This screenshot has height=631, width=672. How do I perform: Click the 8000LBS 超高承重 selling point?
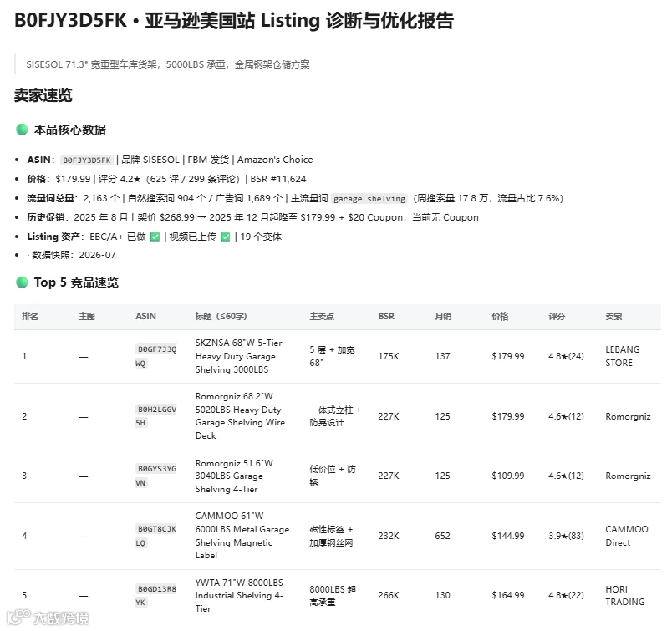point(333,595)
